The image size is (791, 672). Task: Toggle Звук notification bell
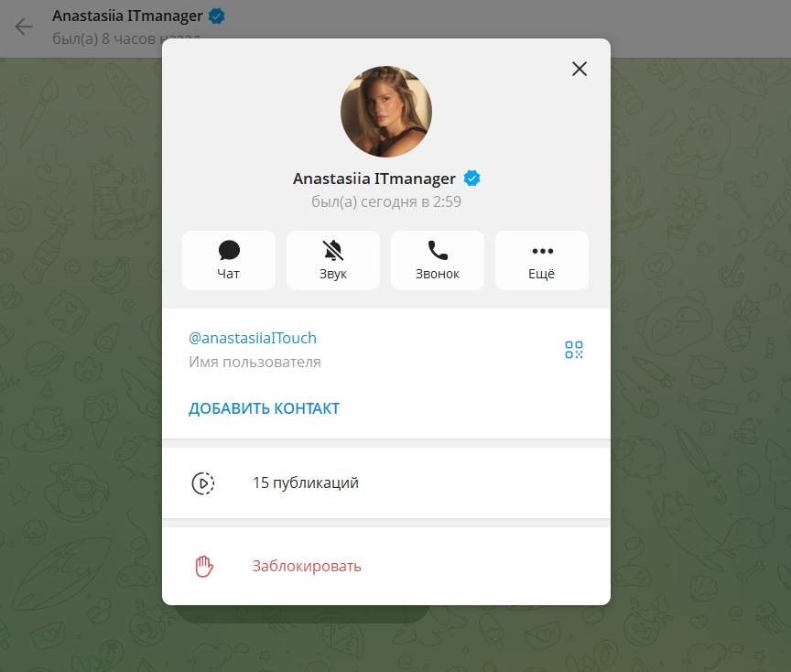(333, 260)
